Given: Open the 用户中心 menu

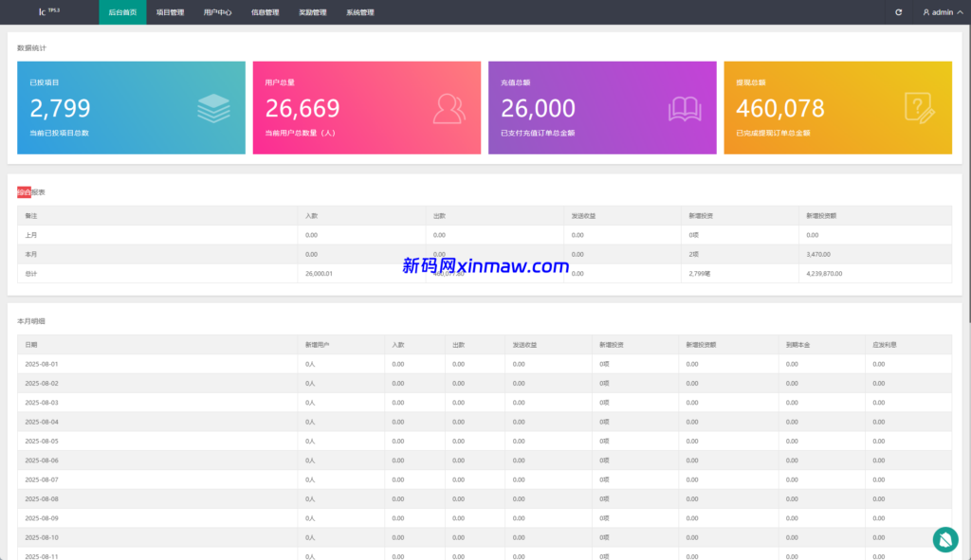Looking at the screenshot, I should pos(217,12).
